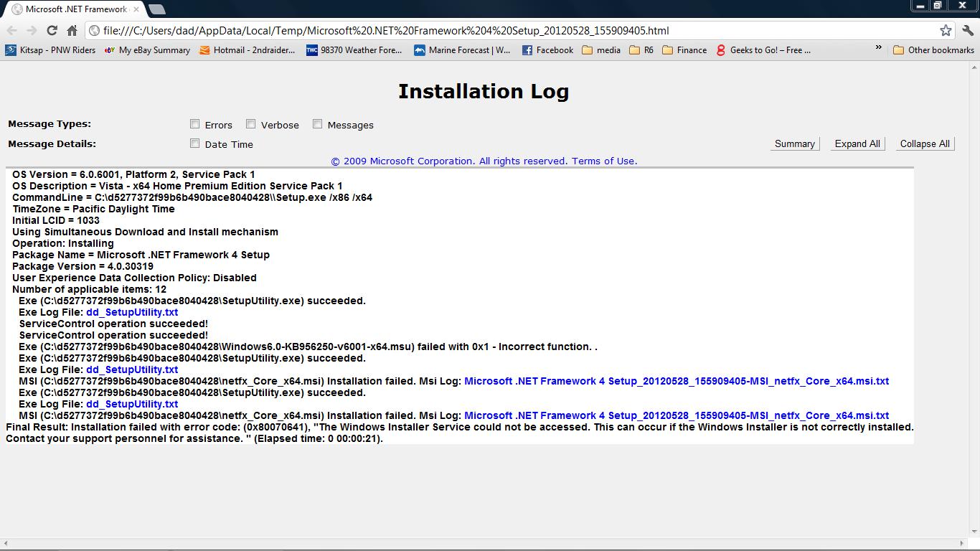
Task: Click the KB956250 msu failed line
Action: [308, 347]
